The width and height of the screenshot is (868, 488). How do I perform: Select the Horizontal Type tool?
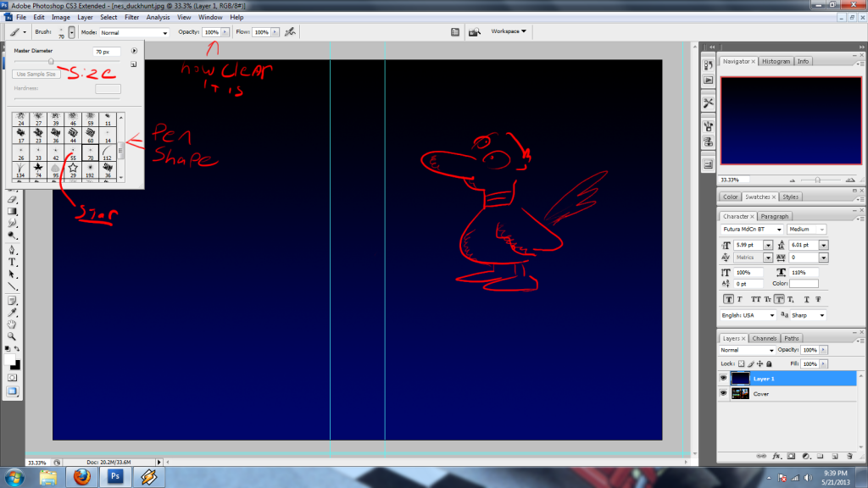13,263
